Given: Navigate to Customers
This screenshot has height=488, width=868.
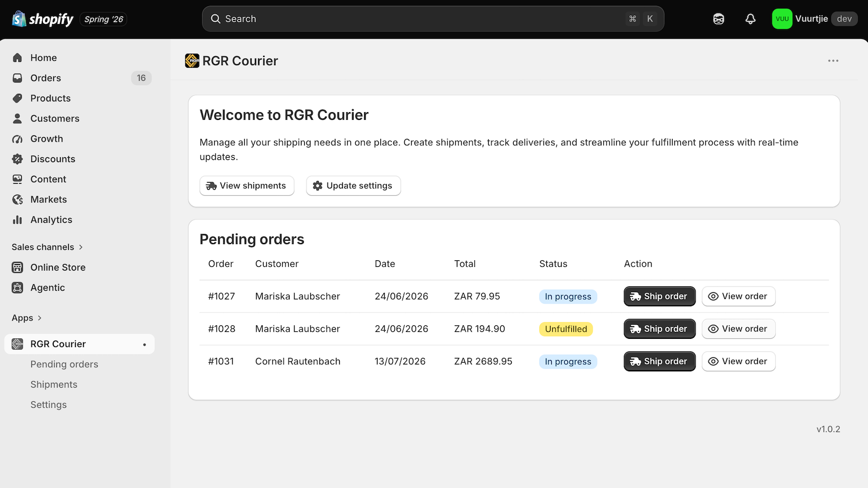Looking at the screenshot, I should (79, 118).
